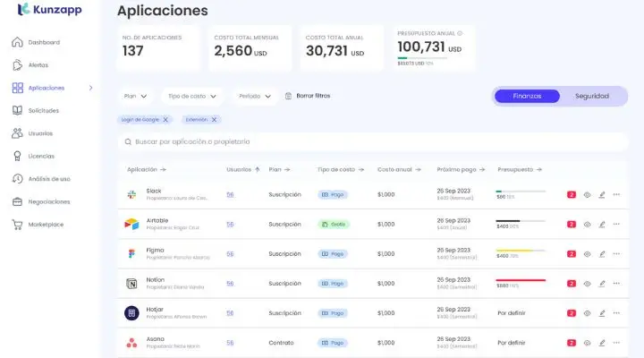
Task: Click the Asana app logo
Action: pos(131,343)
